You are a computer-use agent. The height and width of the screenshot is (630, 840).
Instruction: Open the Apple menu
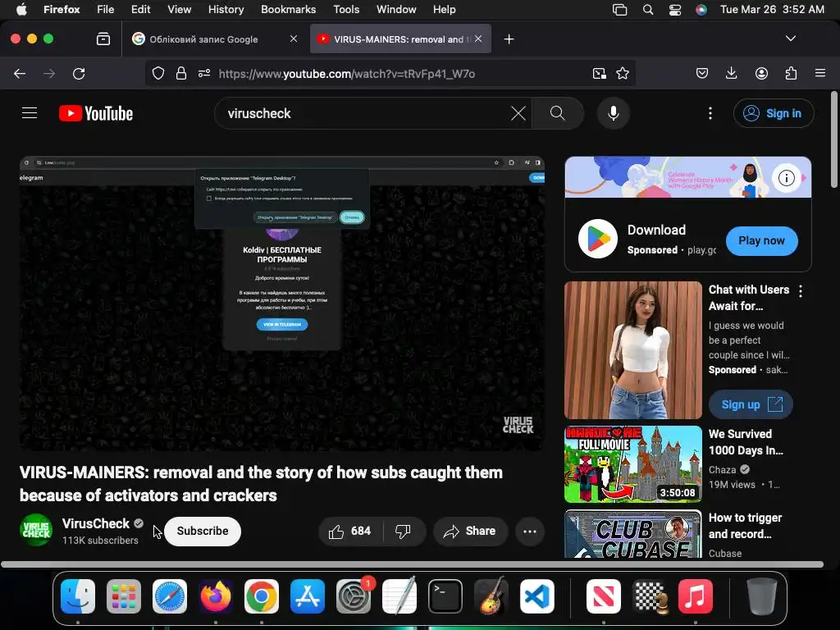pos(21,9)
